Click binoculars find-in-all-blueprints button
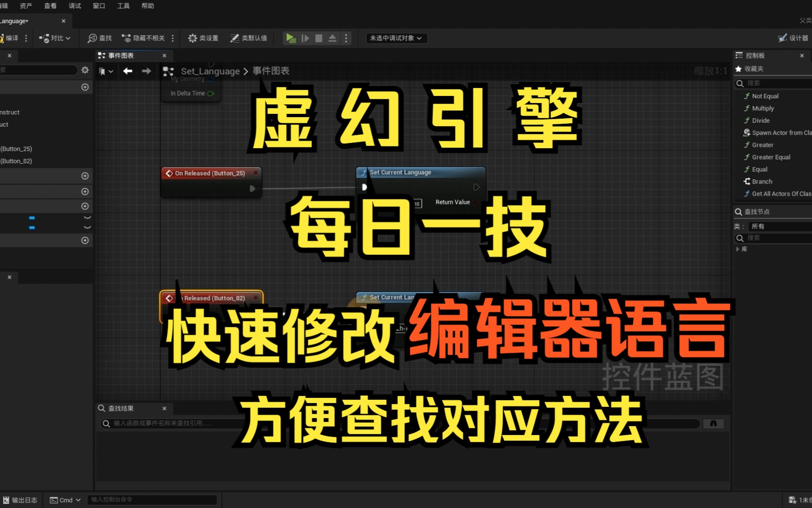The height and width of the screenshot is (508, 812). [713, 423]
